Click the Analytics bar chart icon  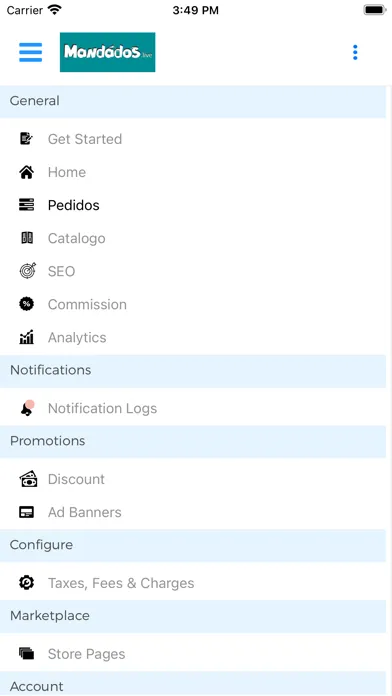[27, 337]
